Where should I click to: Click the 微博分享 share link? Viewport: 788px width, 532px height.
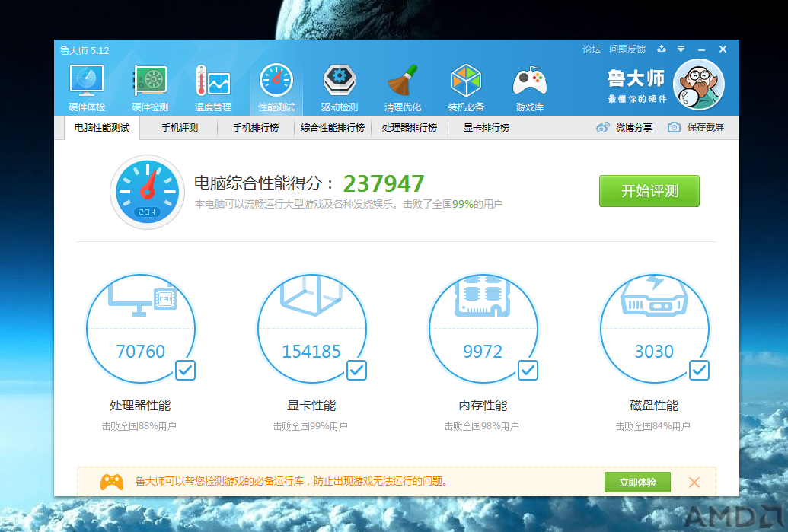(633, 128)
